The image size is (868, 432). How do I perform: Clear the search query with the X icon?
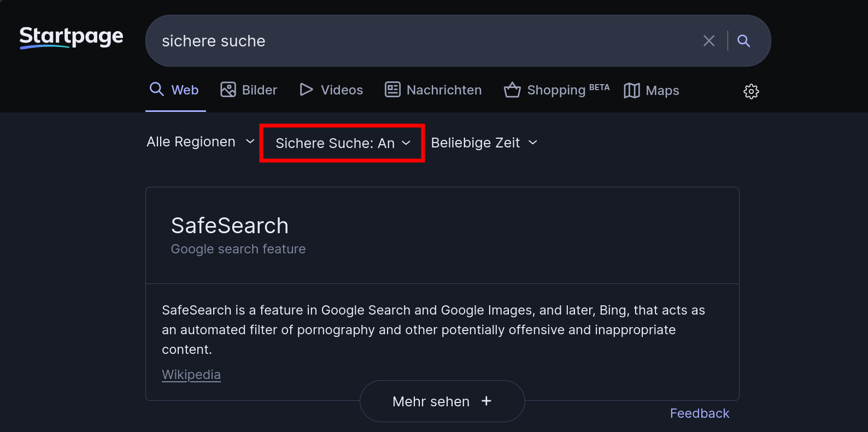[709, 41]
